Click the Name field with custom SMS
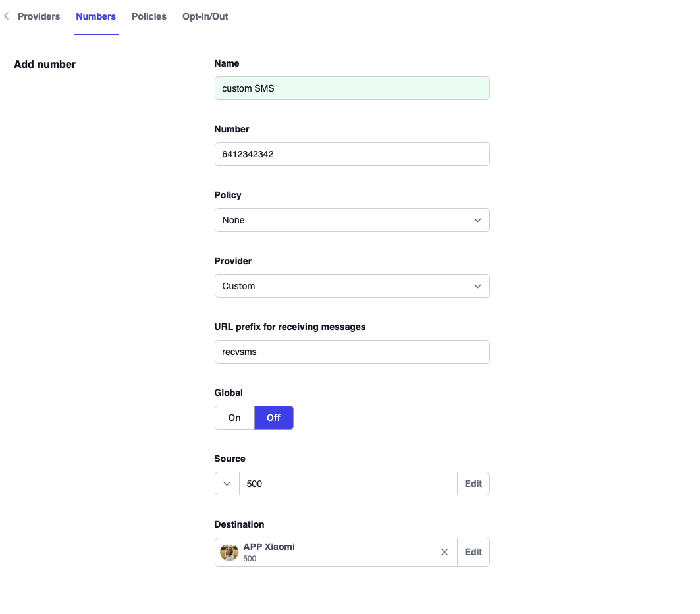This screenshot has width=700, height=614. (352, 88)
